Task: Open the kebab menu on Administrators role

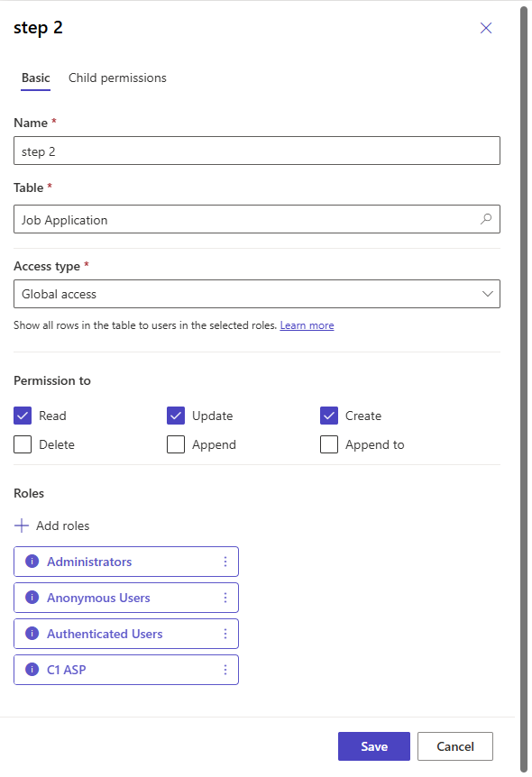Action: click(225, 561)
